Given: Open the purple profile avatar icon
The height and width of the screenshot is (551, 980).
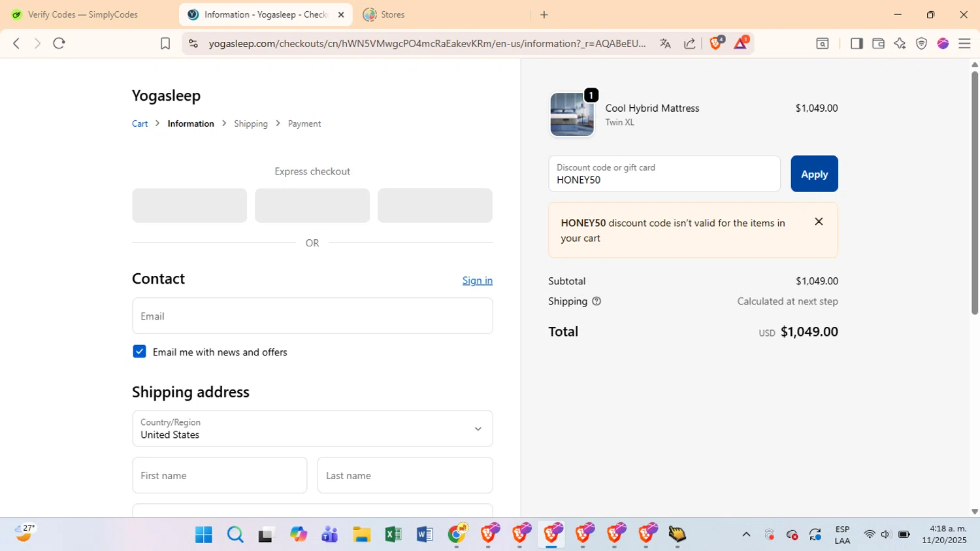Looking at the screenshot, I should [x=943, y=43].
